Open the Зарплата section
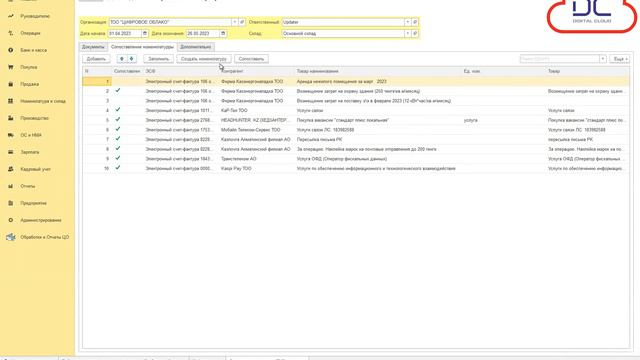This screenshot has width=640, height=360. [x=30, y=152]
